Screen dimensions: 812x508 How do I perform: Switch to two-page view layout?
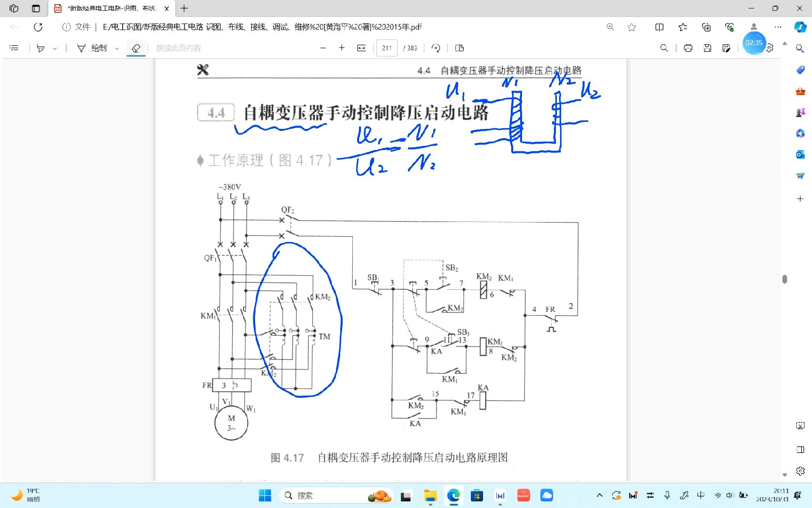tap(459, 48)
